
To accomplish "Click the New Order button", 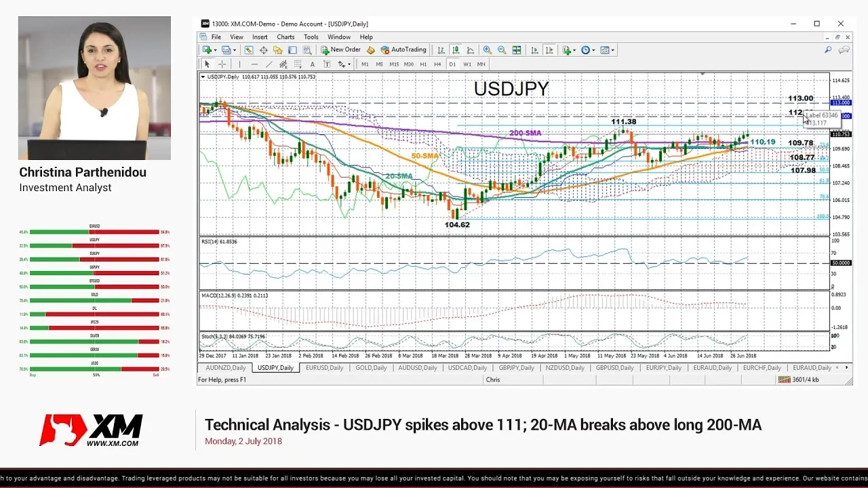I will pyautogui.click(x=341, y=49).
